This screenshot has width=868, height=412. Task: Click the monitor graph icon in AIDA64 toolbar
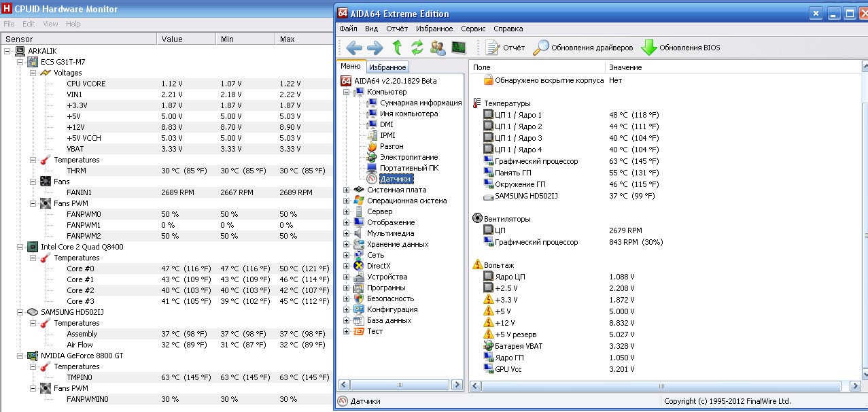(x=459, y=48)
